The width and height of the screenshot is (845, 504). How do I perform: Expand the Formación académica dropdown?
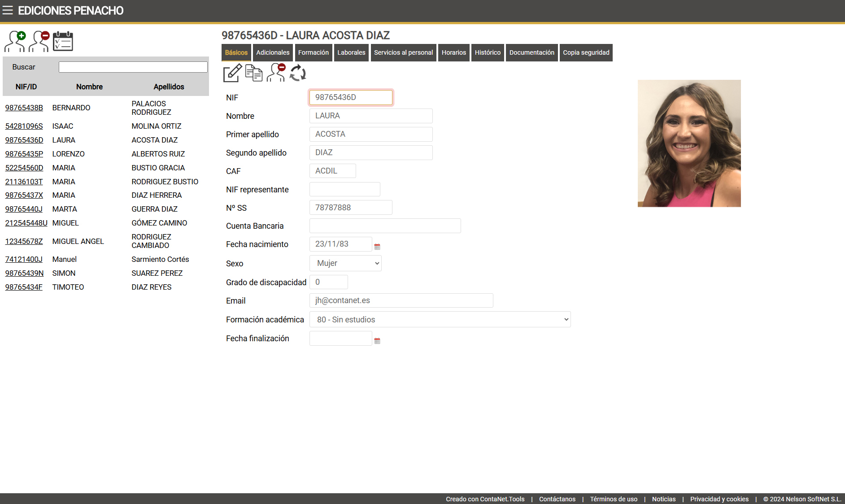coord(440,319)
